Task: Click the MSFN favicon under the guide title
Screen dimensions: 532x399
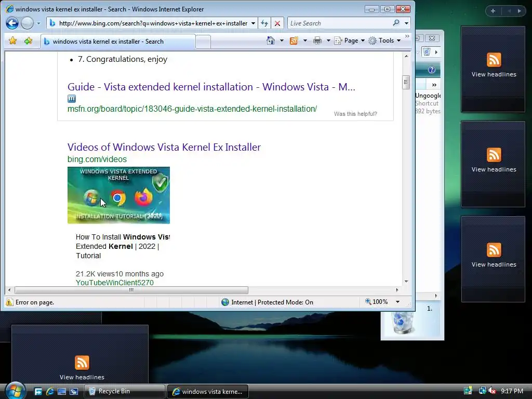Action: pos(72,99)
